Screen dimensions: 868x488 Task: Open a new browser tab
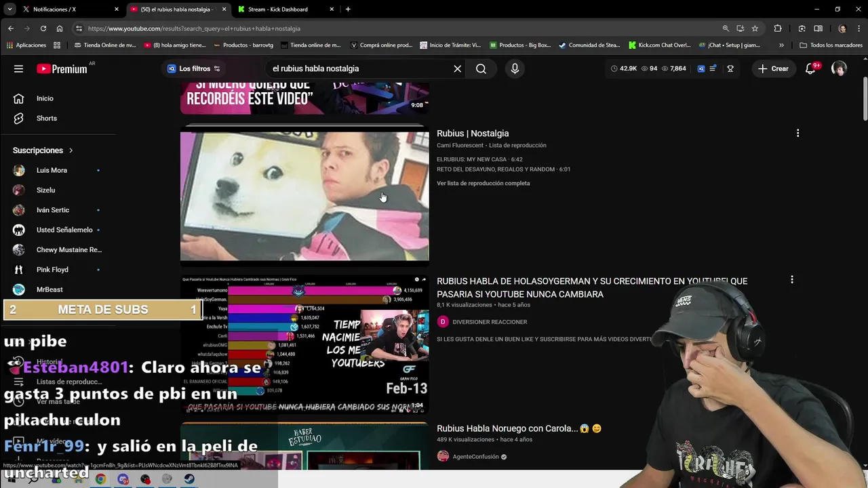point(348,9)
